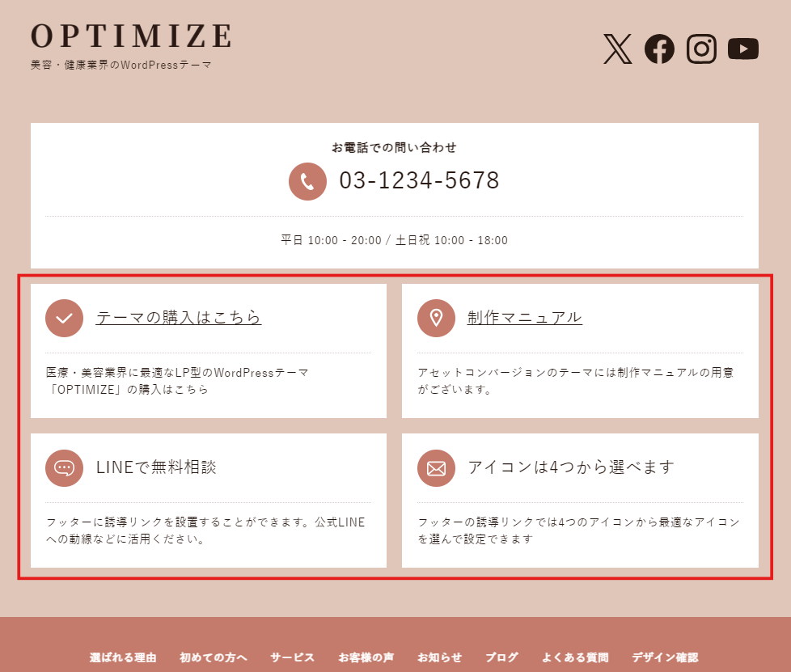Screen dimensions: 791x672
Task: Open the YouTube social icon
Action: pos(743,49)
